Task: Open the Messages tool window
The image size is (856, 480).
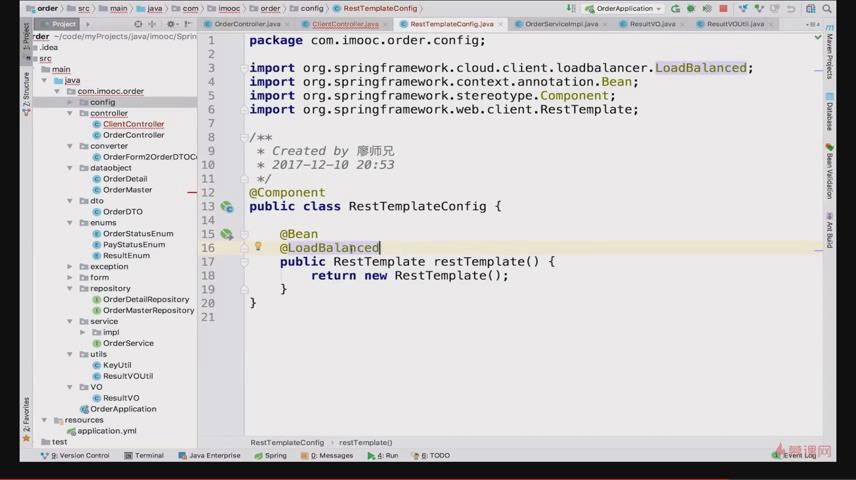Action: tap(327, 455)
